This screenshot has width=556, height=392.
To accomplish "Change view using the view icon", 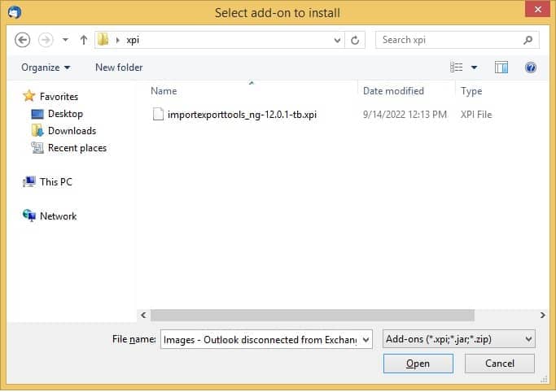I will [457, 67].
